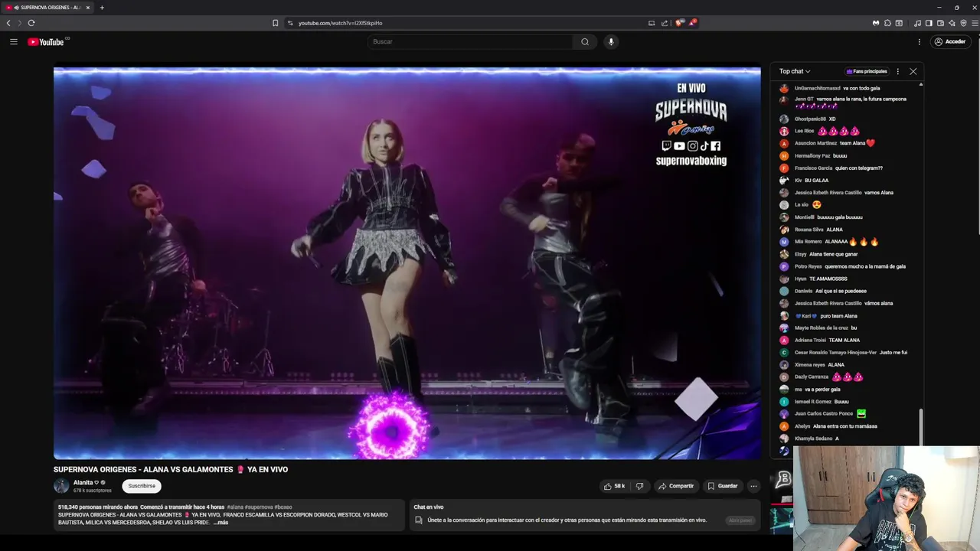The width and height of the screenshot is (980, 551).
Task: Open live chat options menu
Action: click(898, 71)
